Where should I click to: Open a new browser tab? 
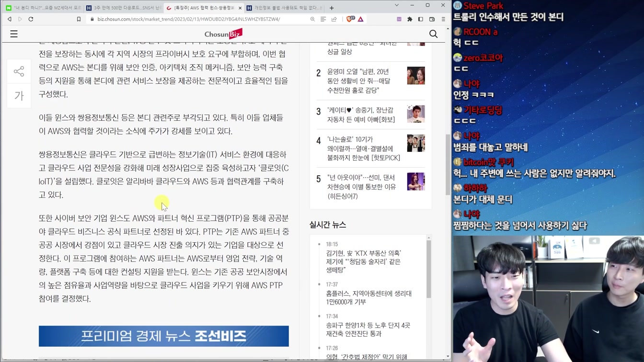click(x=332, y=8)
